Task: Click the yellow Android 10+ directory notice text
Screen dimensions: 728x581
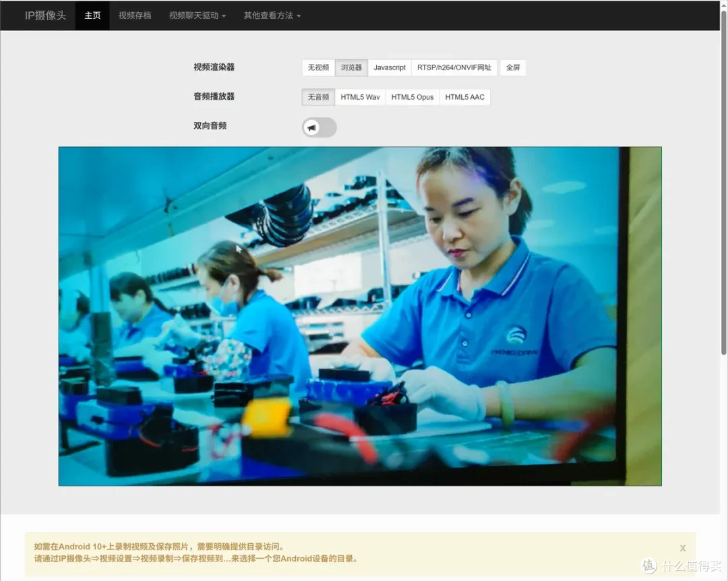Action: click(x=196, y=553)
